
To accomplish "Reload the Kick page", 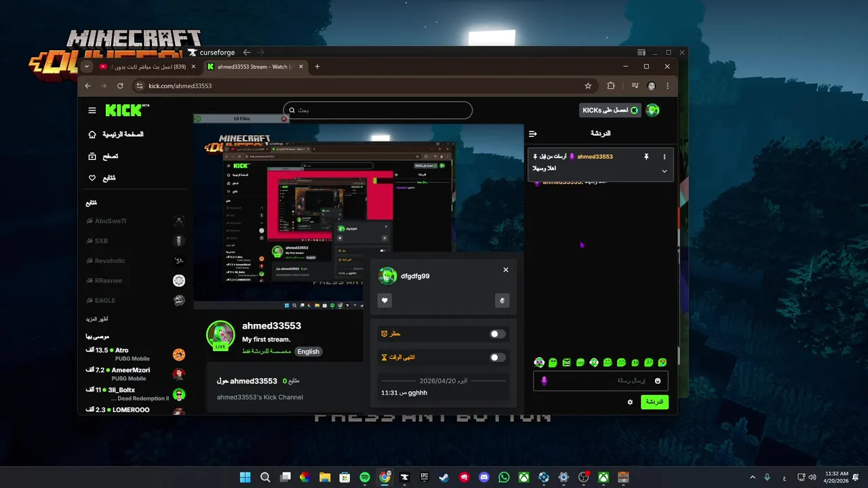I will (x=120, y=86).
